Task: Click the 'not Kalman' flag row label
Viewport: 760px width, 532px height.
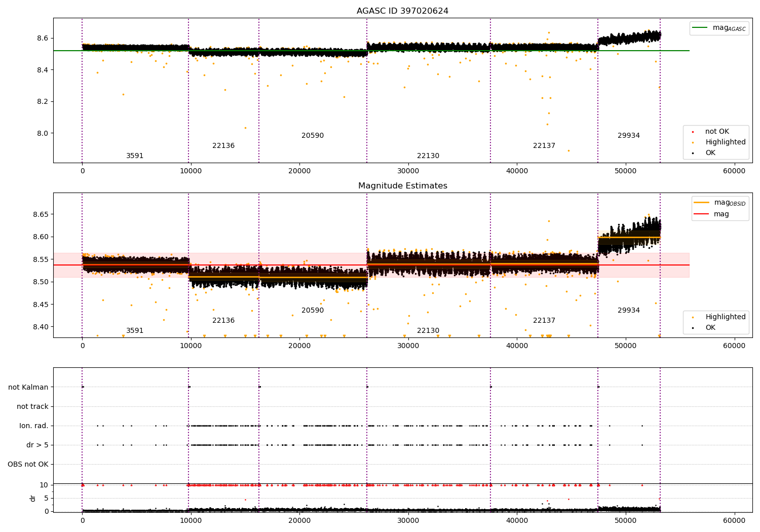Action: tap(28, 388)
